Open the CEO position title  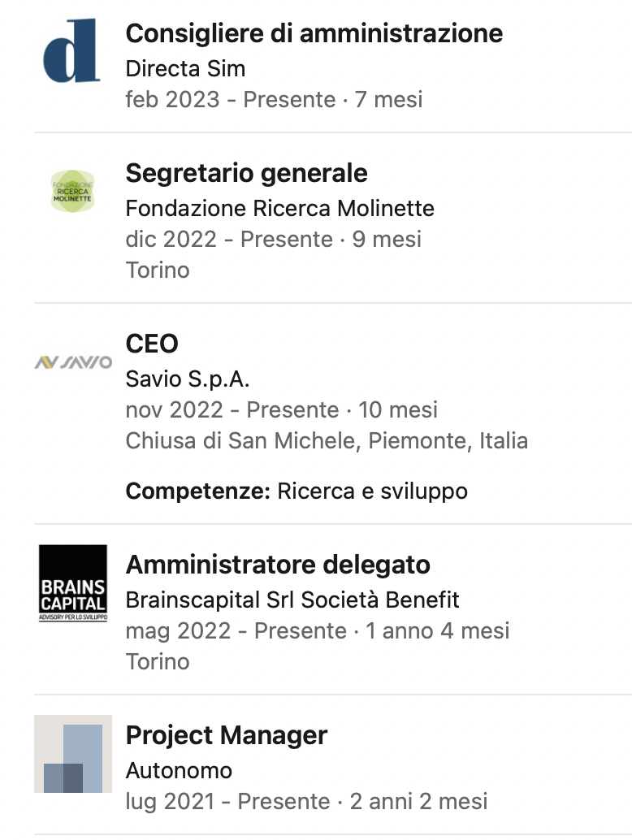pyautogui.click(x=152, y=344)
